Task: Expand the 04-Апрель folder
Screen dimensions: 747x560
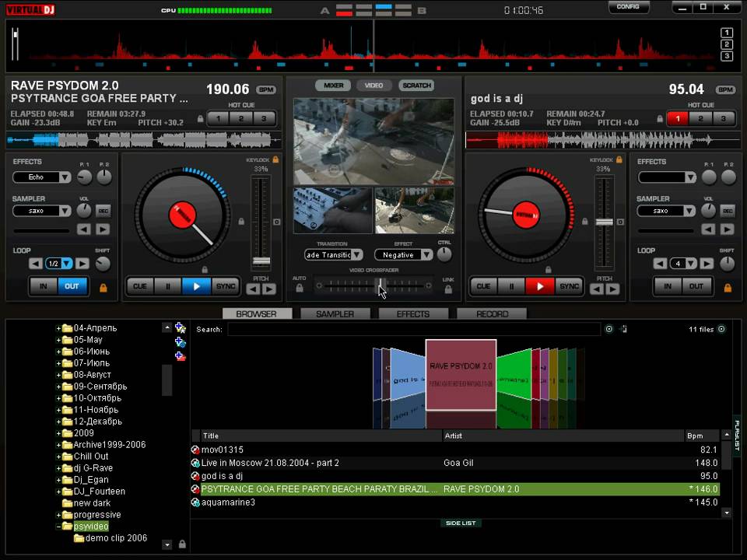Action: [58, 328]
